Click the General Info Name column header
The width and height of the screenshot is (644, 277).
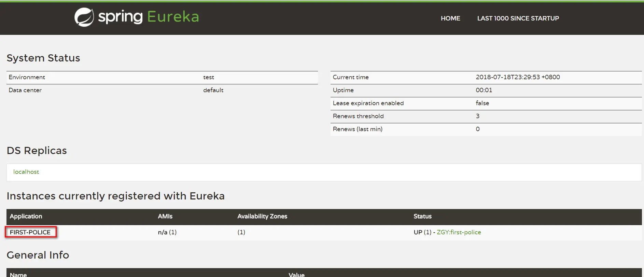tap(18, 275)
